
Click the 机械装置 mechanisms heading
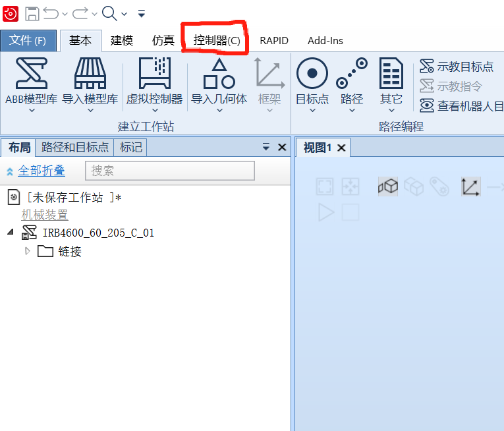(45, 215)
